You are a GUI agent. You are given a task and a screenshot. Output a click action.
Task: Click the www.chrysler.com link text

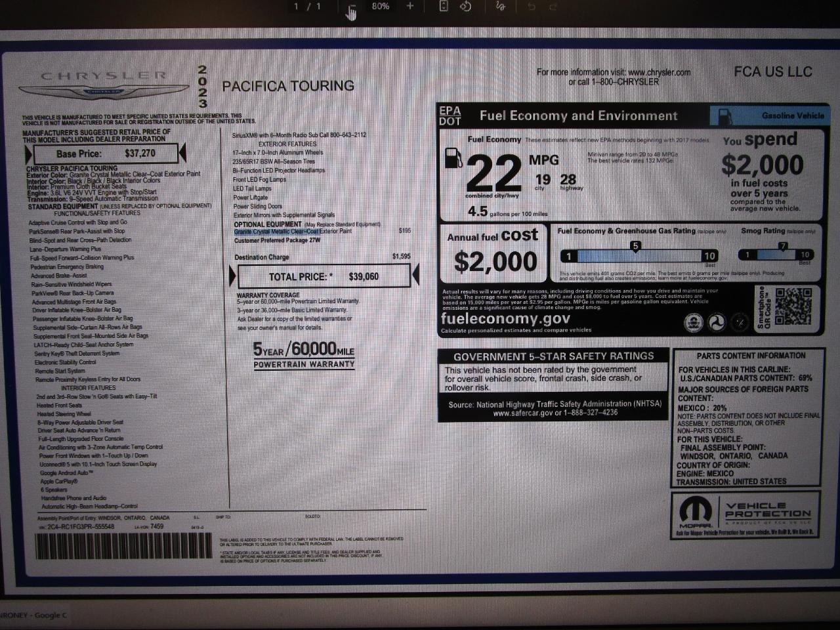point(659,72)
